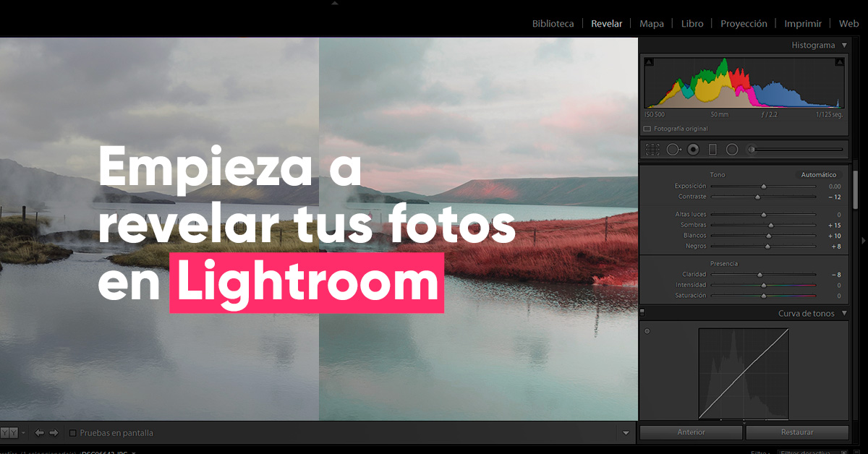Select the graduated filter tool
The width and height of the screenshot is (868, 454).
pyautogui.click(x=712, y=150)
